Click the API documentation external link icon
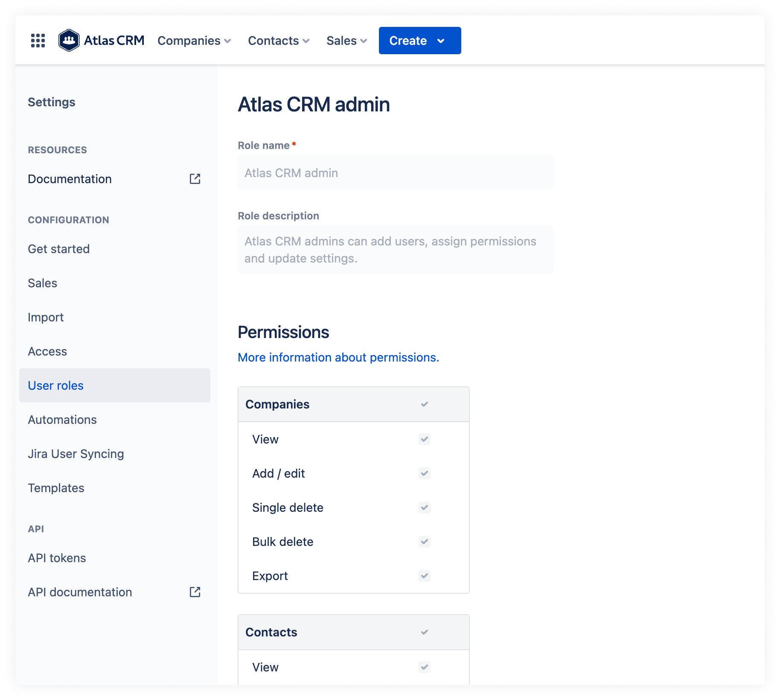 [x=195, y=592]
